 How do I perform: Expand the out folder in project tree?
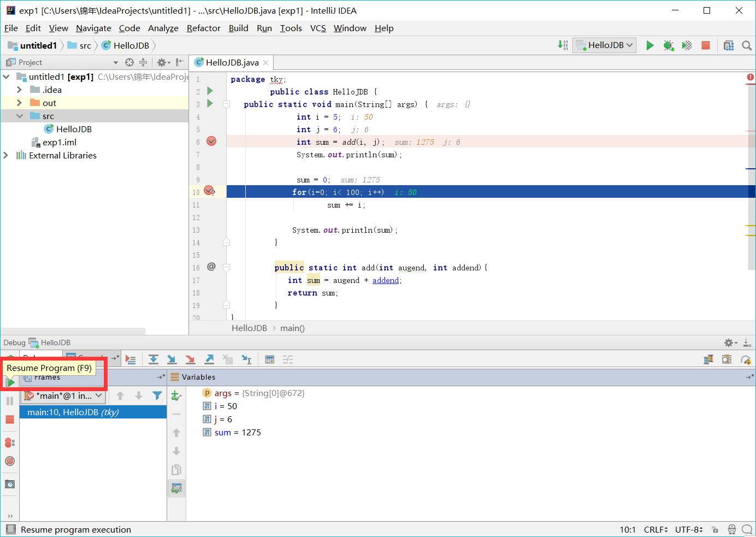[x=19, y=103]
